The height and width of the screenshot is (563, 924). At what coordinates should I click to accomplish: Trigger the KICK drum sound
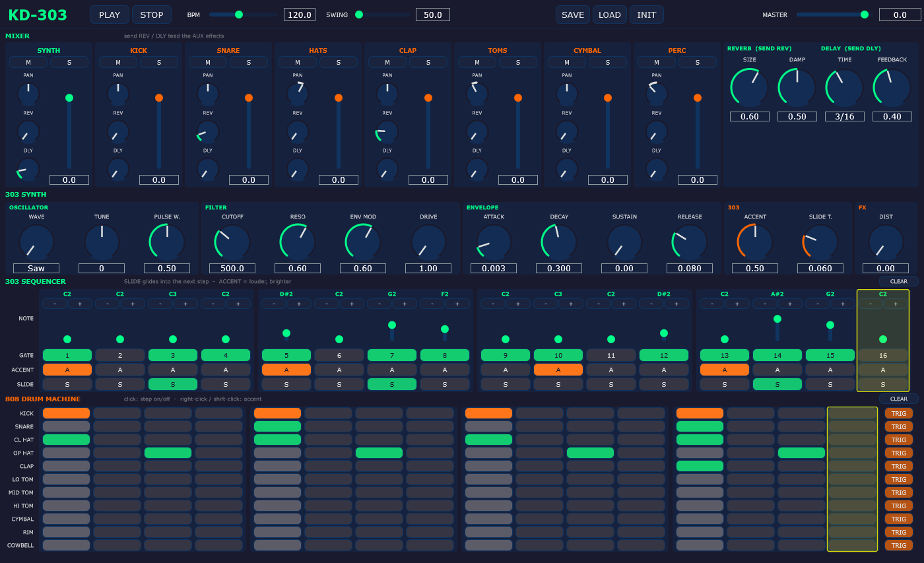click(899, 413)
